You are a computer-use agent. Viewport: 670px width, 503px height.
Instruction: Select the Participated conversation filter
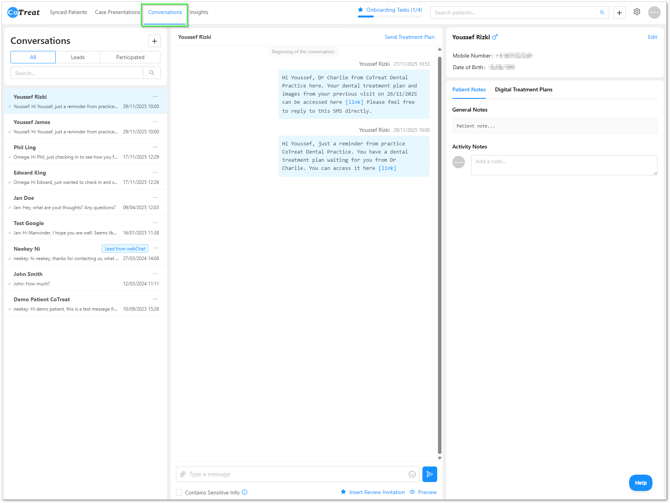[130, 57]
